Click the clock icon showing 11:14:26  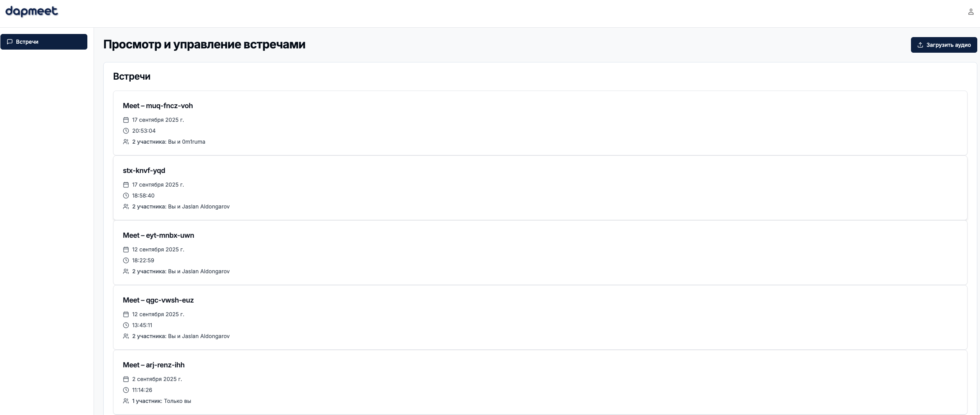[126, 390]
